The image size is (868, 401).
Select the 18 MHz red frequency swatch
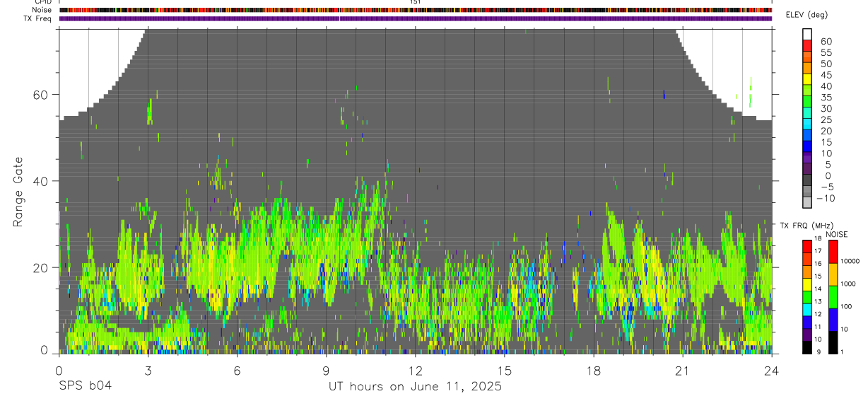pos(807,245)
